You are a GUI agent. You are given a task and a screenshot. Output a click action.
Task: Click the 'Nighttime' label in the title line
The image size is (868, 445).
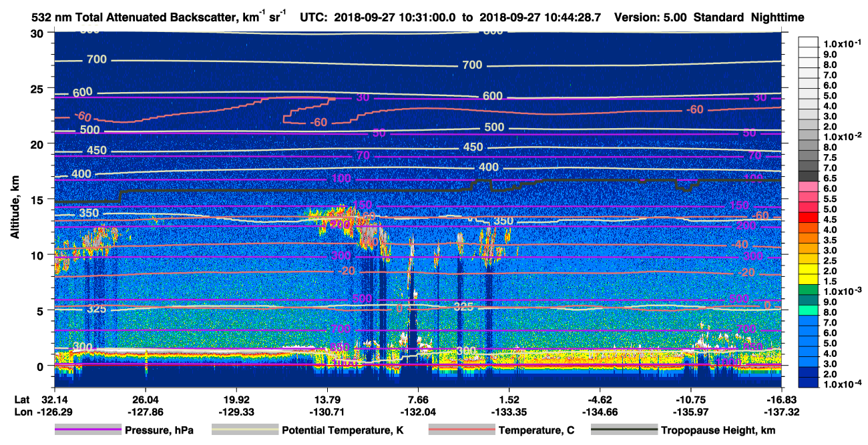click(777, 18)
